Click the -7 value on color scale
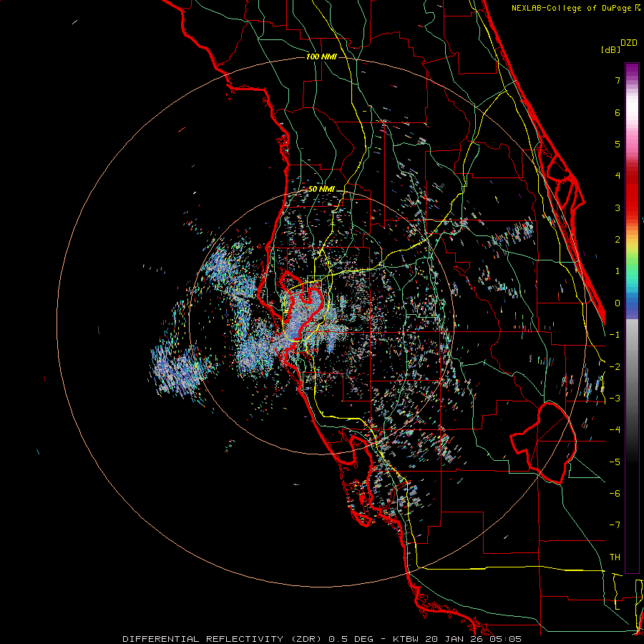 tap(615, 525)
